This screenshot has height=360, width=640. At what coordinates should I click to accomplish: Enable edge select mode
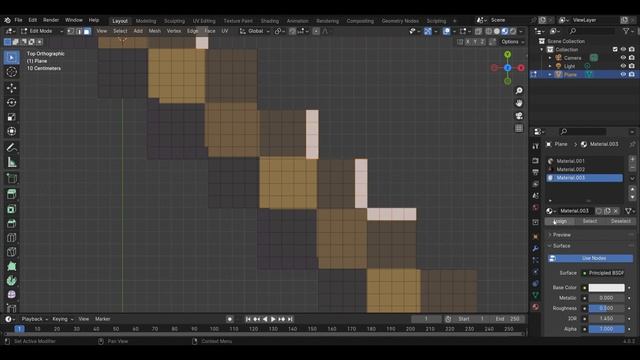pos(79,31)
